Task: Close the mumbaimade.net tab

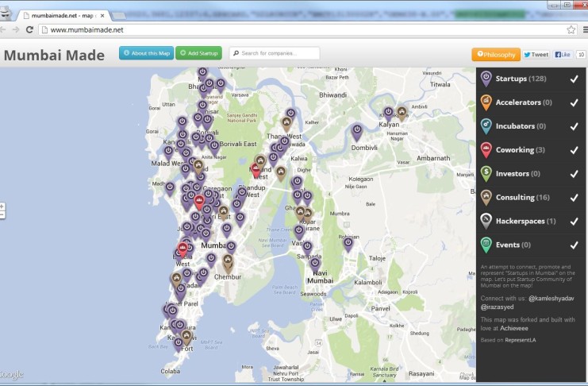Action: 102,16
